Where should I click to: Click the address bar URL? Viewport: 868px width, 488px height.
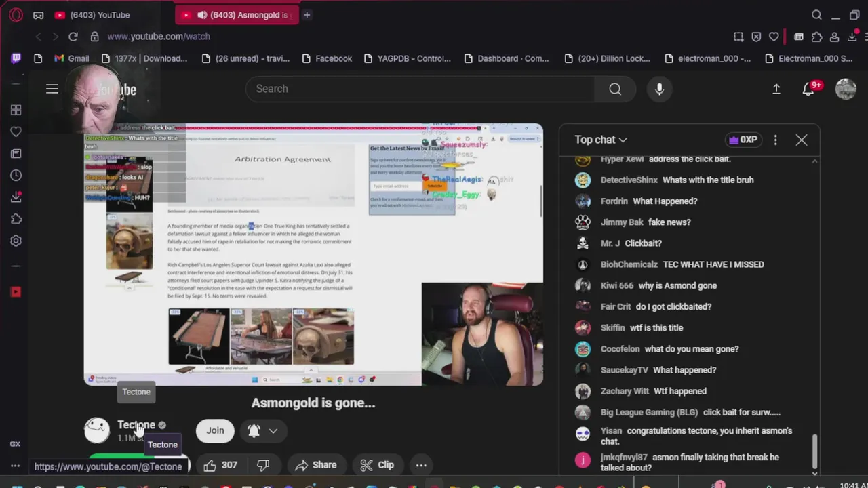coord(159,37)
